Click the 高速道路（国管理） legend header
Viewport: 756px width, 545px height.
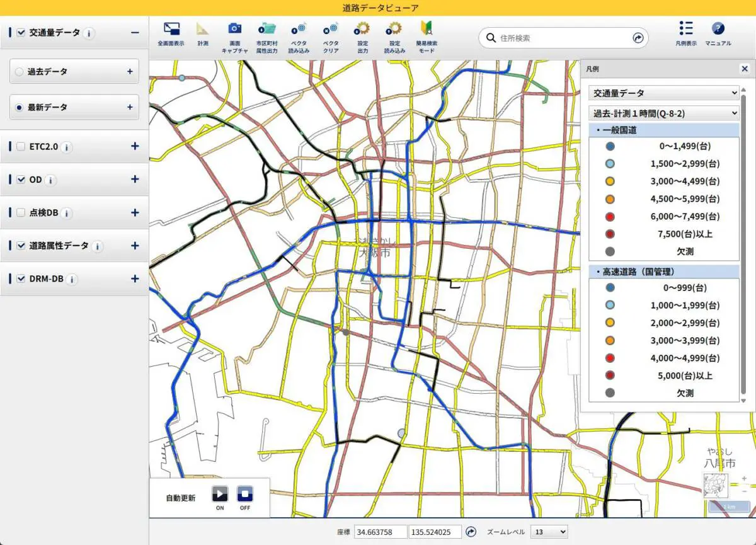click(664, 272)
